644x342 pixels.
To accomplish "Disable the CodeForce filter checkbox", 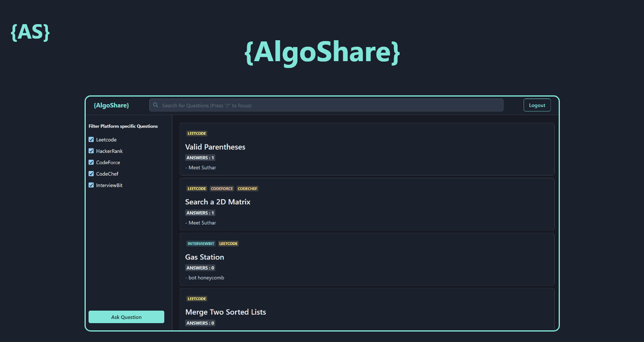I will pyautogui.click(x=91, y=163).
